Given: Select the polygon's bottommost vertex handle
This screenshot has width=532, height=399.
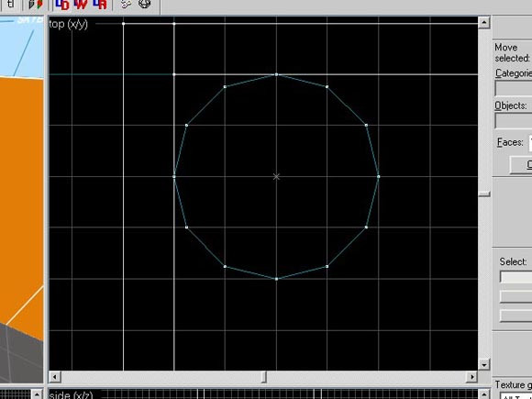Looking at the screenshot, I should click(x=276, y=279).
